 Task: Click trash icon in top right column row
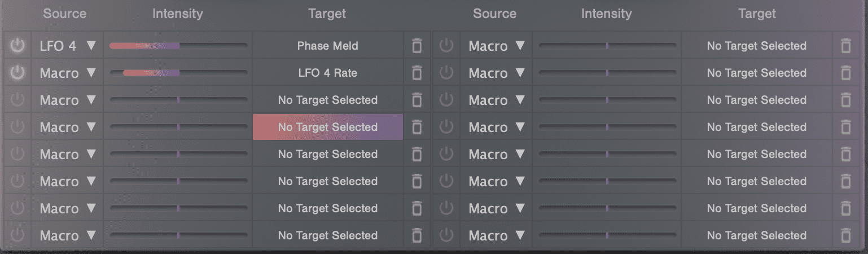[845, 46]
